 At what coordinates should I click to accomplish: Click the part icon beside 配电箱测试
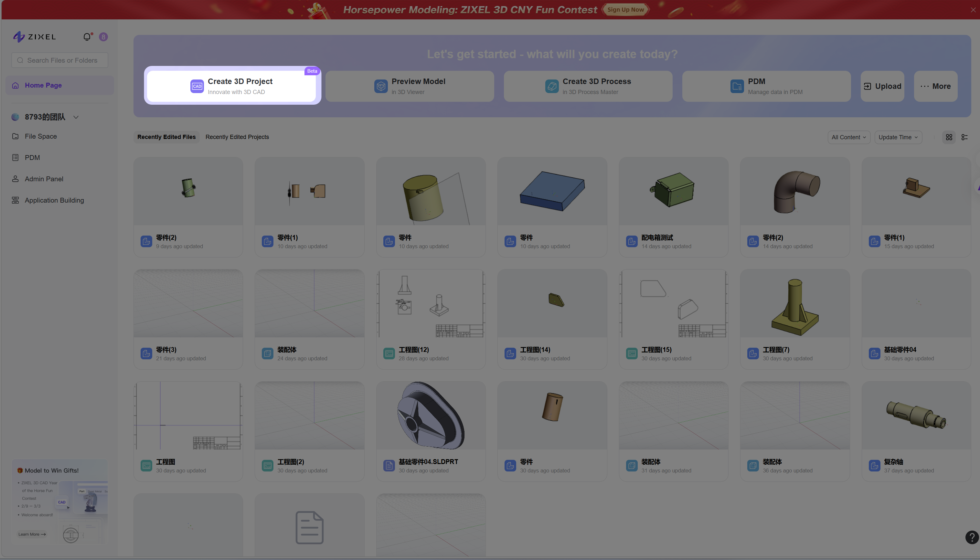[x=632, y=241]
